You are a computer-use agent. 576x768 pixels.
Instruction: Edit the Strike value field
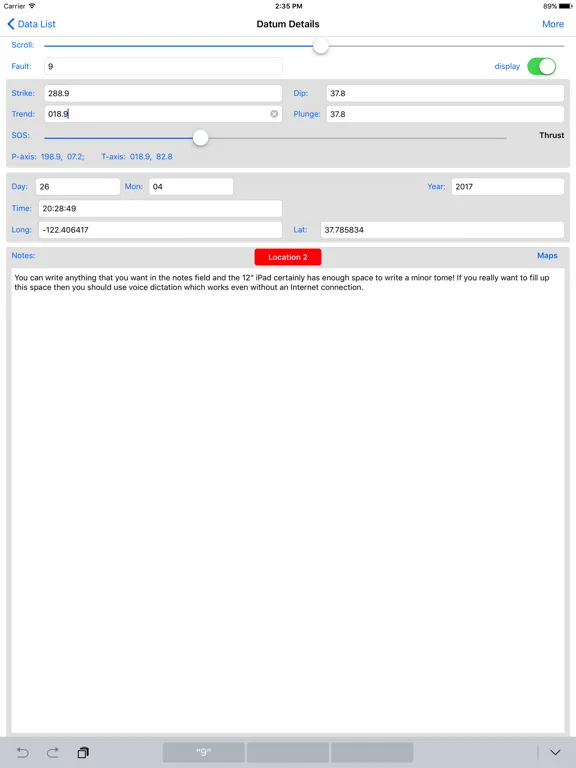coord(163,93)
